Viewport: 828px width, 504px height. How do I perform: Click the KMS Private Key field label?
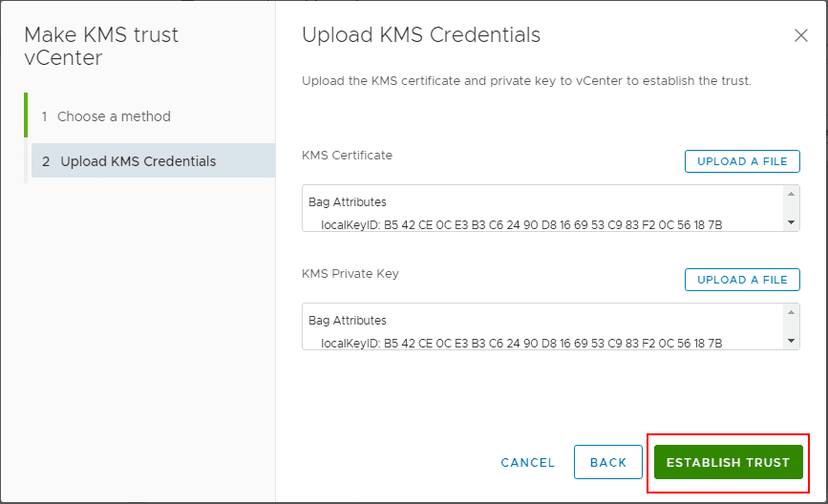[350, 273]
